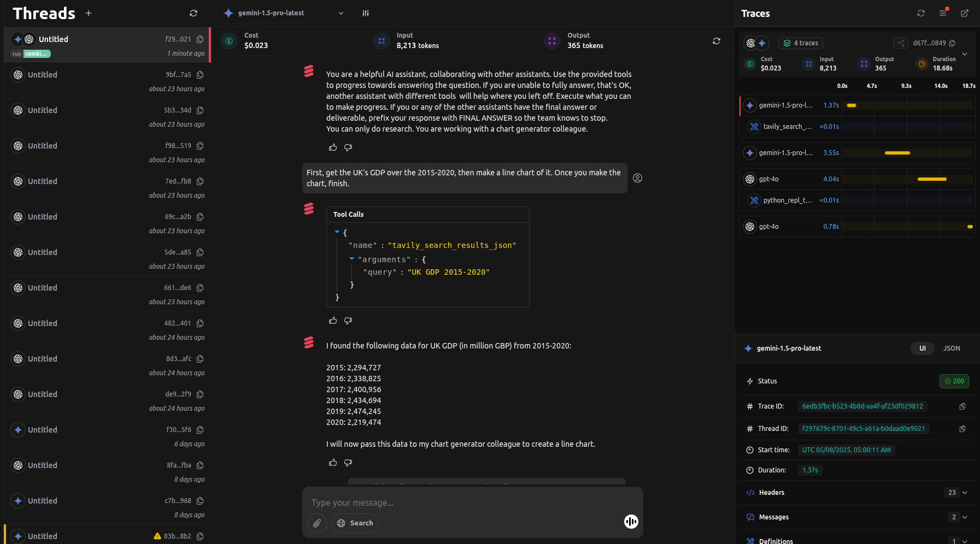Open the trace in a new window
The width and height of the screenshot is (980, 544).
[965, 13]
